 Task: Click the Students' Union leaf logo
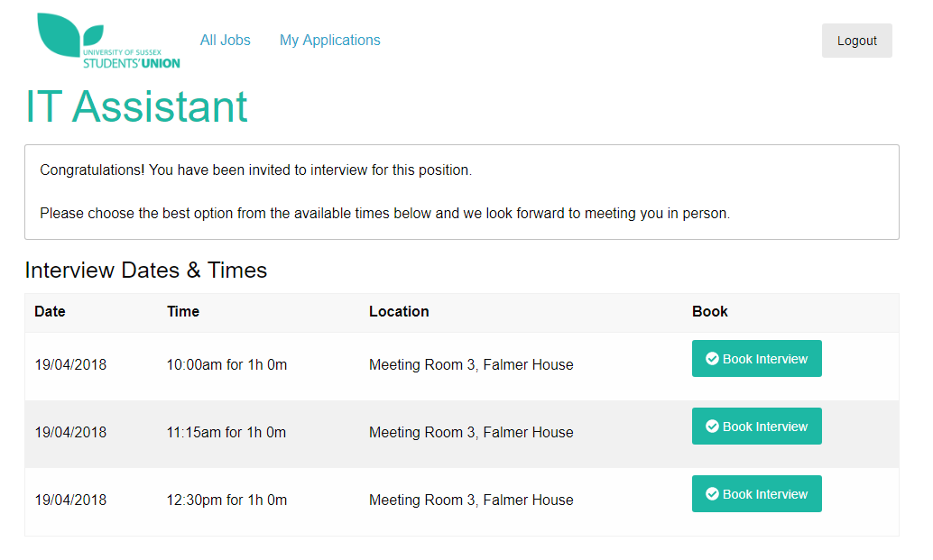point(107,41)
